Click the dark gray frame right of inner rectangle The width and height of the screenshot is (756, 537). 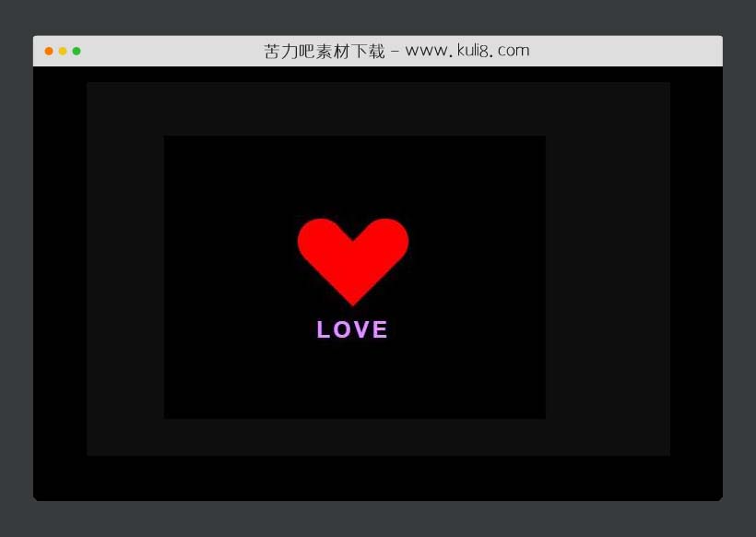607,277
